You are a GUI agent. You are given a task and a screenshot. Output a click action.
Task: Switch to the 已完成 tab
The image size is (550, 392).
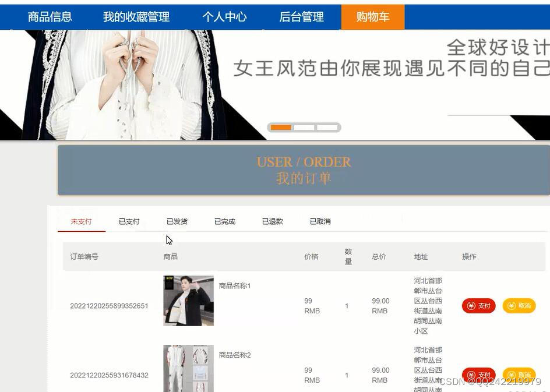point(224,221)
